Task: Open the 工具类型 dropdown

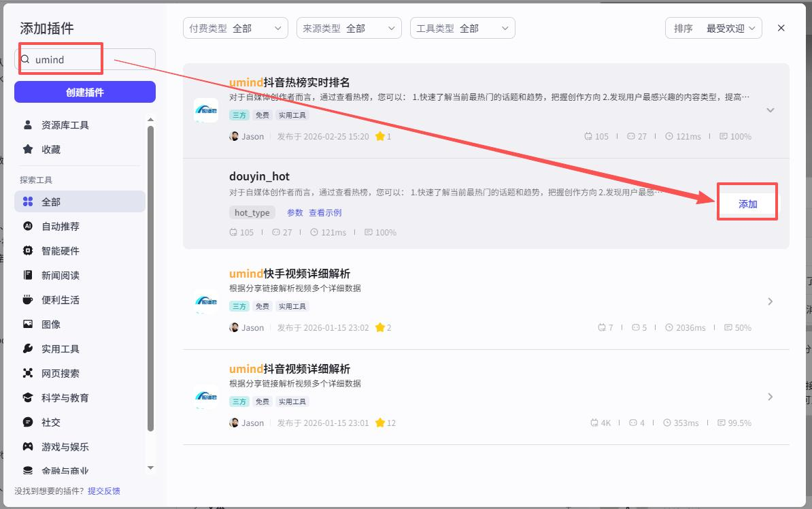Action: 462,28
